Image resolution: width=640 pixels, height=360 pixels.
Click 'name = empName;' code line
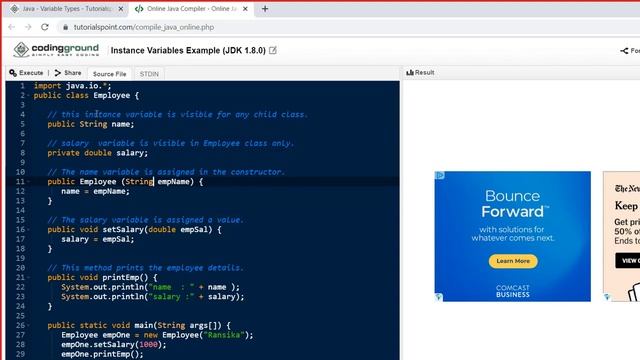coord(95,191)
